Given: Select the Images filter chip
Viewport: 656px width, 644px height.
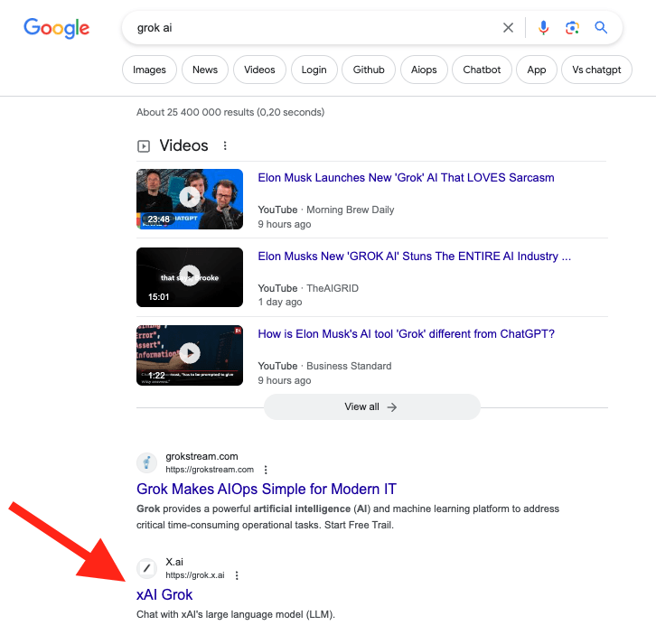Looking at the screenshot, I should pos(149,70).
